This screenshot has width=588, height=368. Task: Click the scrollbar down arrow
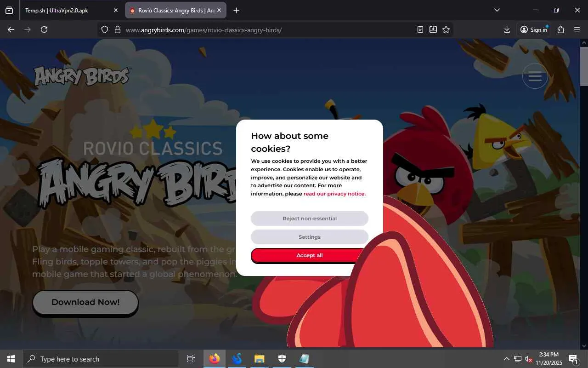pyautogui.click(x=584, y=345)
